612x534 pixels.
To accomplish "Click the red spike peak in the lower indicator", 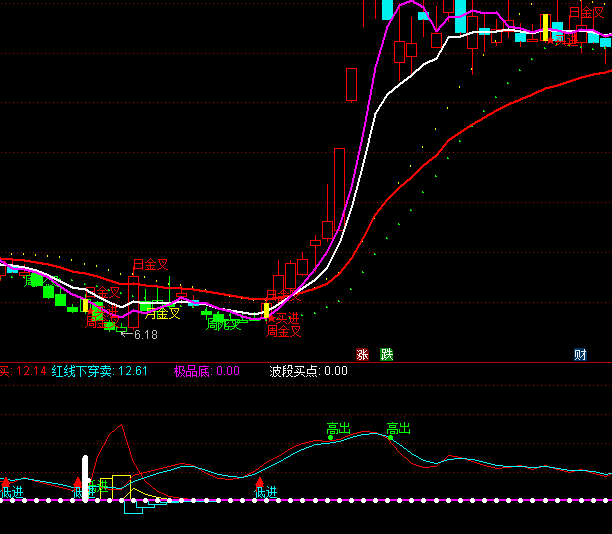I will 121,426.
